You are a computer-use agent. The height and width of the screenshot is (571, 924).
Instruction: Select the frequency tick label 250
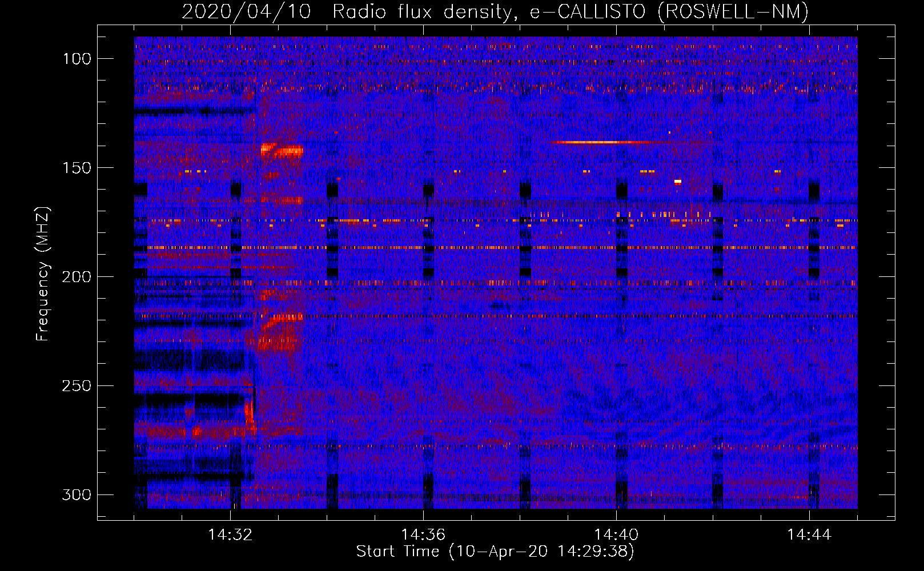pos(77,386)
